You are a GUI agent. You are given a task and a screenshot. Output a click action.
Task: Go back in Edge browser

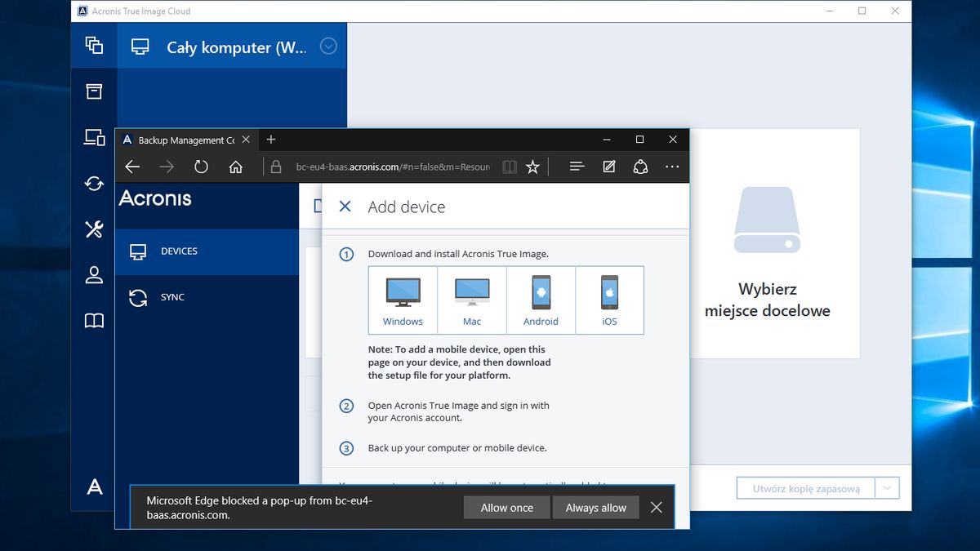tap(132, 167)
